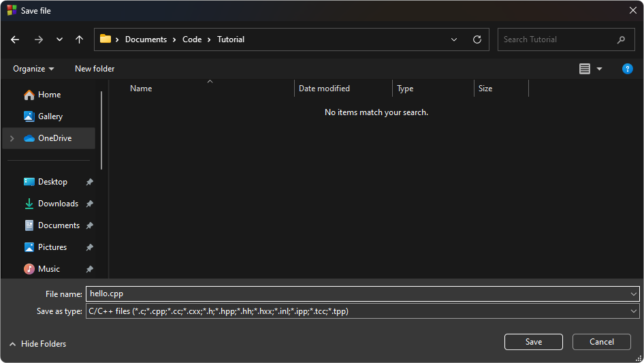The image size is (644, 363).
Task: Go forward using the right arrow
Action: point(39,40)
